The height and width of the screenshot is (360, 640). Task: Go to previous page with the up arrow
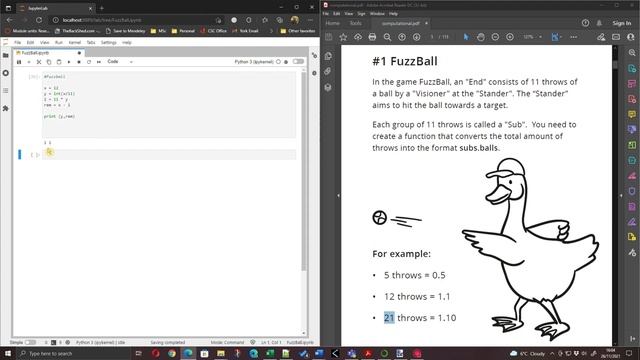(x=402, y=37)
